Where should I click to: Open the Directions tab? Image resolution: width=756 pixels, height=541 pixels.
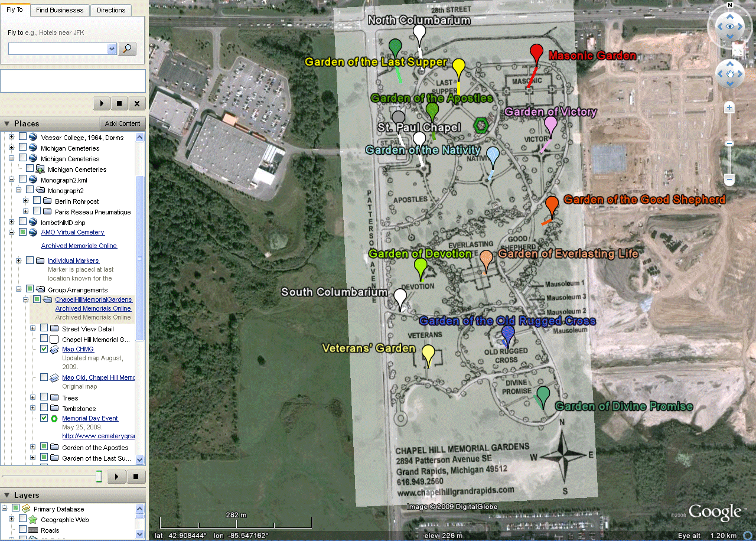tap(111, 10)
